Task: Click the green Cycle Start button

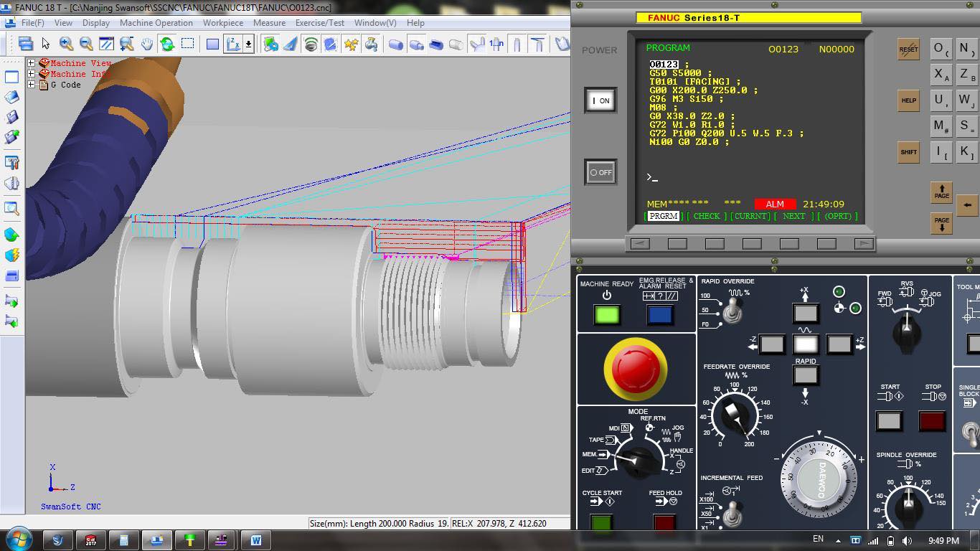Action: (600, 522)
